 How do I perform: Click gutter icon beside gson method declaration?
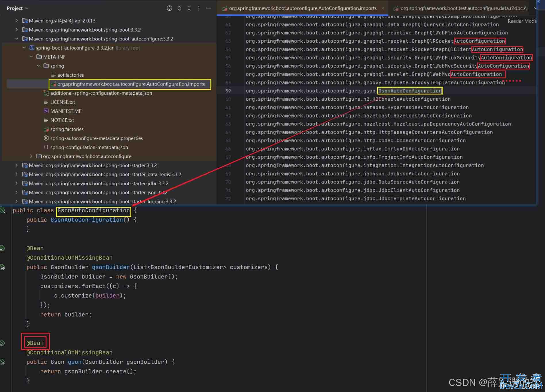(x=2, y=362)
